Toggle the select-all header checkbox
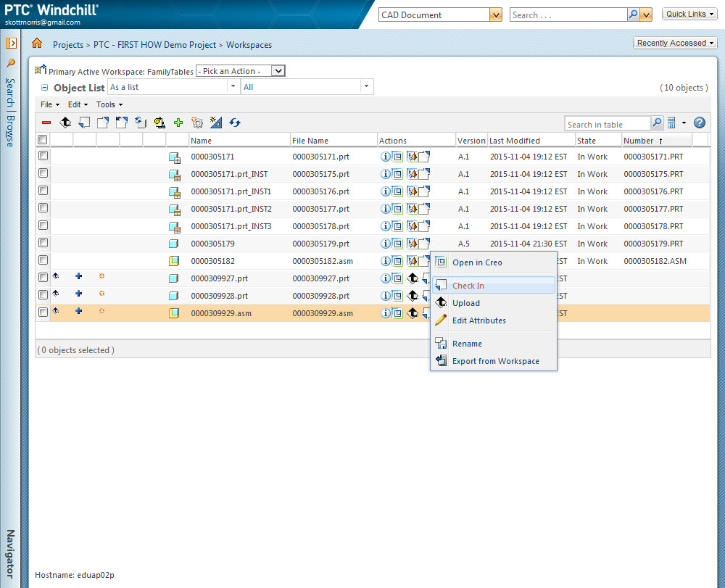 [43, 139]
